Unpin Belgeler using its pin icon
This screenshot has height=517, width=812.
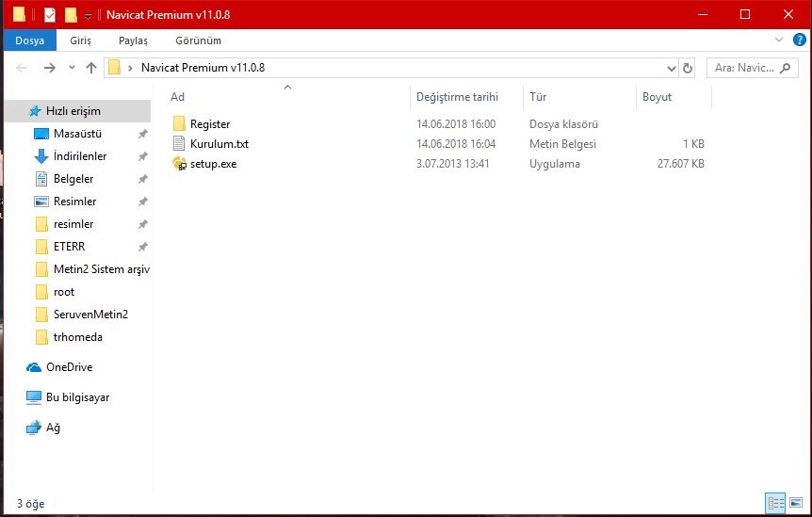(143, 179)
